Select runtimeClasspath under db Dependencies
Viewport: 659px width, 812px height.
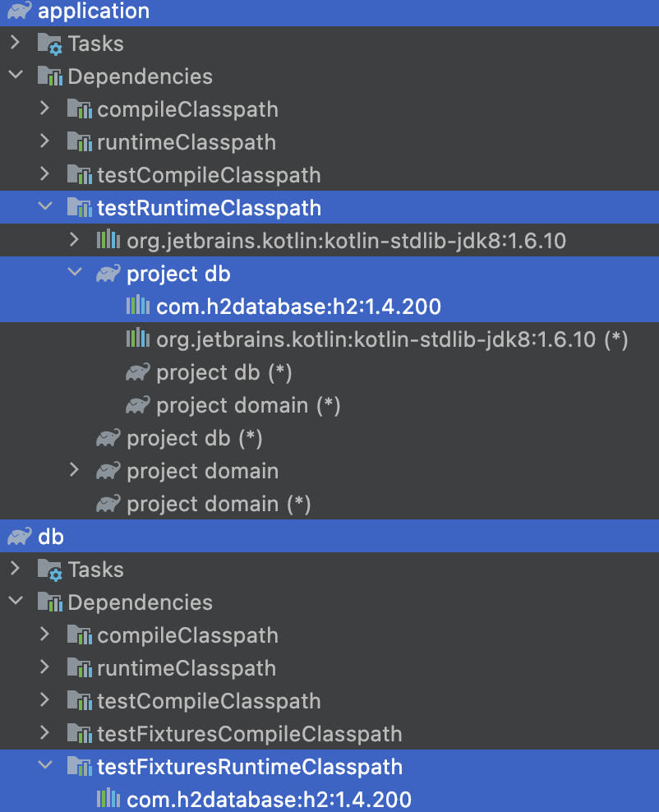(187, 668)
